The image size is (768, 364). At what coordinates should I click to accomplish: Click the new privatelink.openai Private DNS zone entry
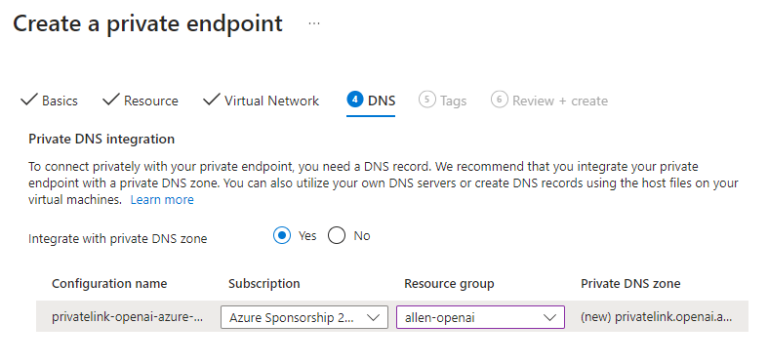coord(656,317)
